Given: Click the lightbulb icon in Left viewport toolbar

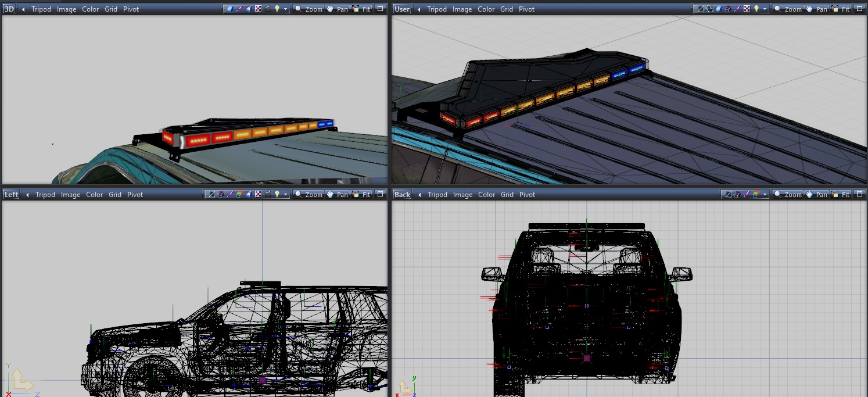Looking at the screenshot, I should (x=278, y=194).
